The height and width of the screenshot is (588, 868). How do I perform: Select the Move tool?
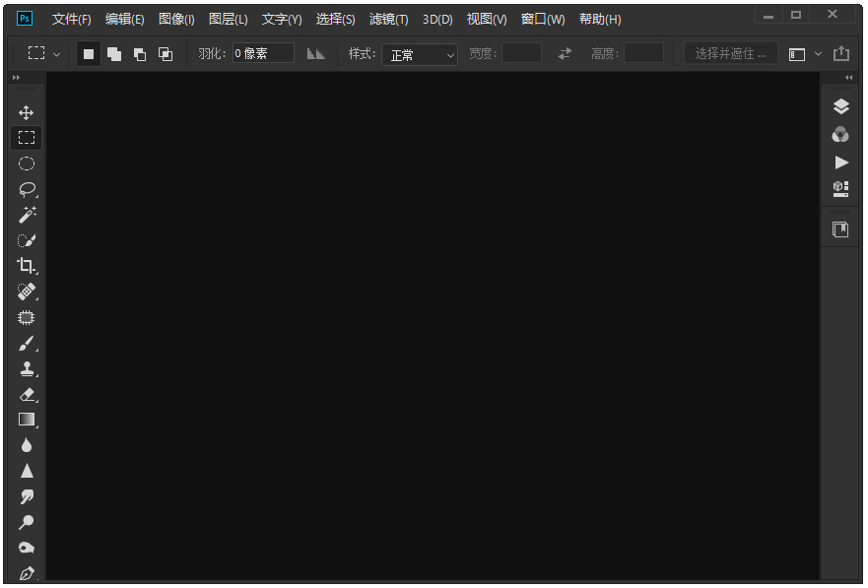(x=25, y=111)
